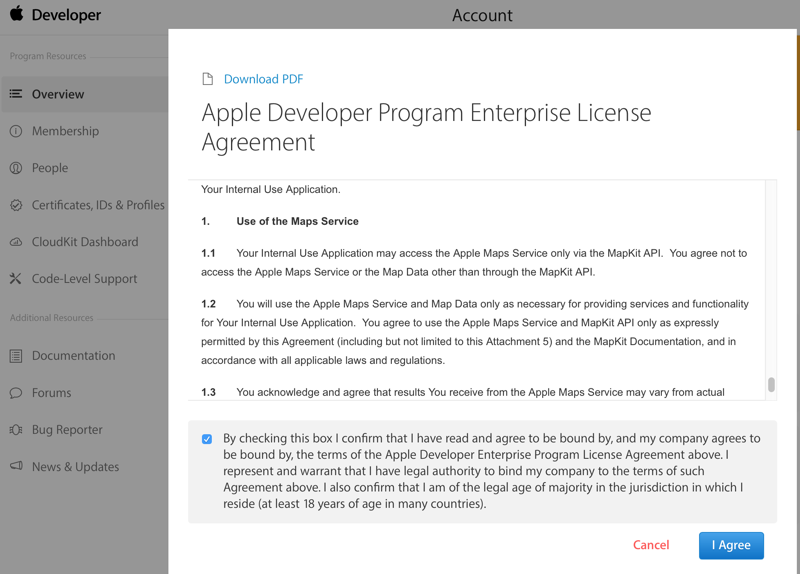Open the Overview sidebar item
Image resolution: width=800 pixels, height=574 pixels.
tap(85, 94)
